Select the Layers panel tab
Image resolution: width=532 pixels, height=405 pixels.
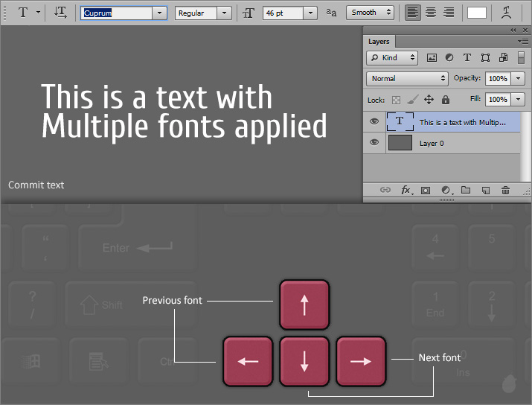pyautogui.click(x=379, y=42)
